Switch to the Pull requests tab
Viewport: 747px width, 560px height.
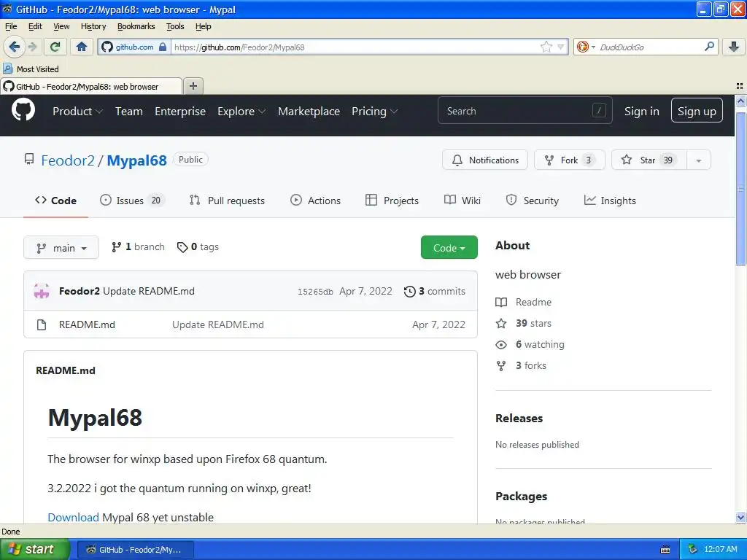[x=227, y=201]
